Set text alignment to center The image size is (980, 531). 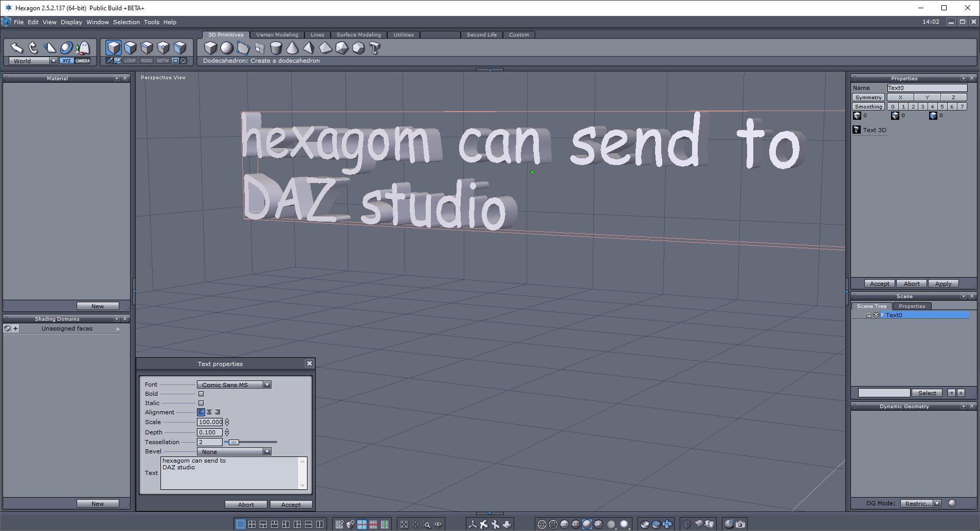[209, 412]
